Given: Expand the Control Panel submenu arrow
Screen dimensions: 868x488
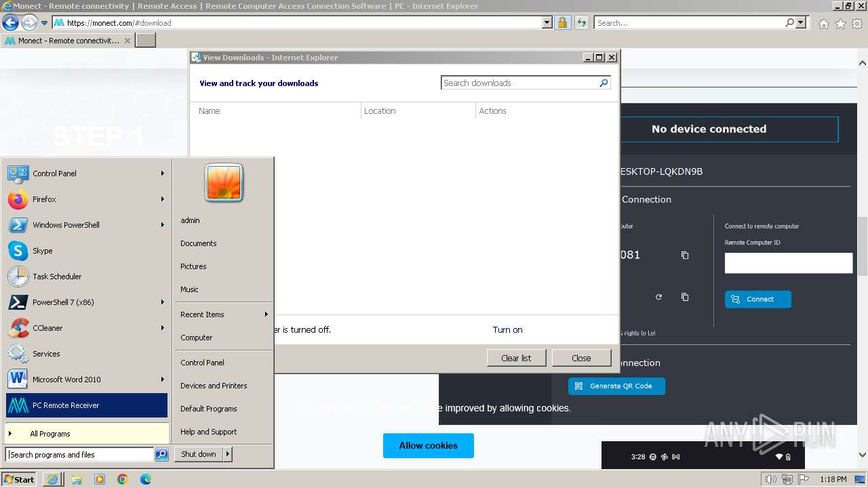Looking at the screenshot, I should coord(162,174).
